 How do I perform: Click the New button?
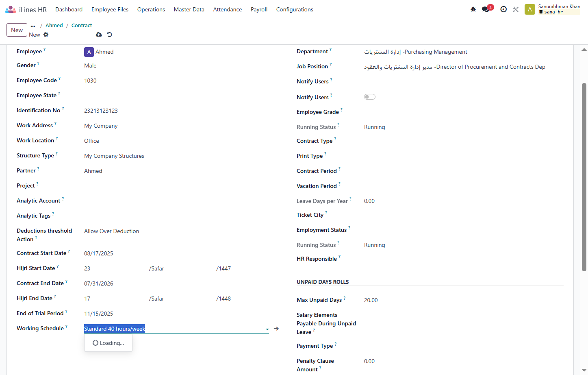17,30
